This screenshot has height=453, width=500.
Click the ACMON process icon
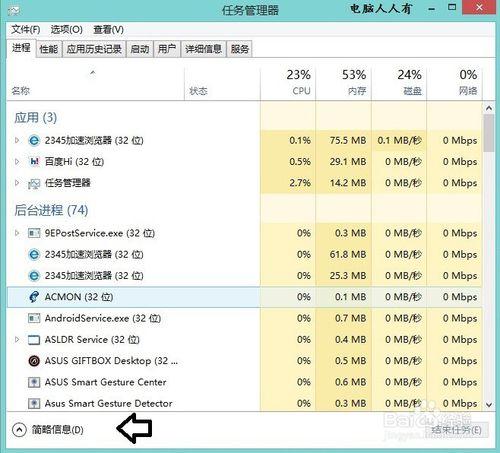tap(34, 297)
